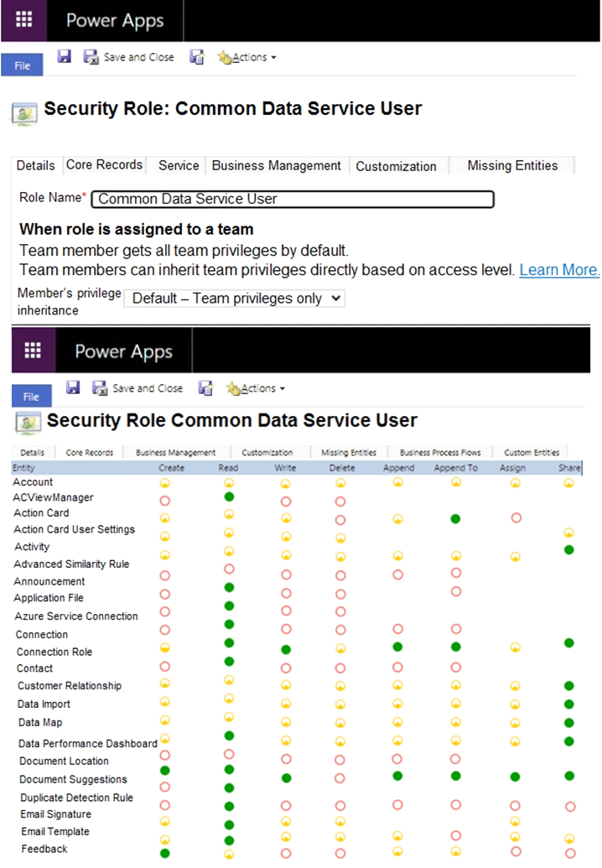Open Member's privilege inheritance dropdown

235,299
